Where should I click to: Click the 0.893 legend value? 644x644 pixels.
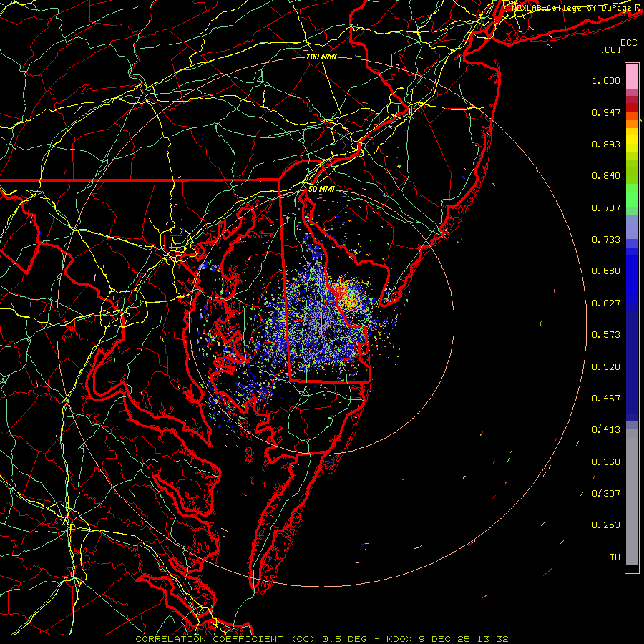[x=606, y=144]
